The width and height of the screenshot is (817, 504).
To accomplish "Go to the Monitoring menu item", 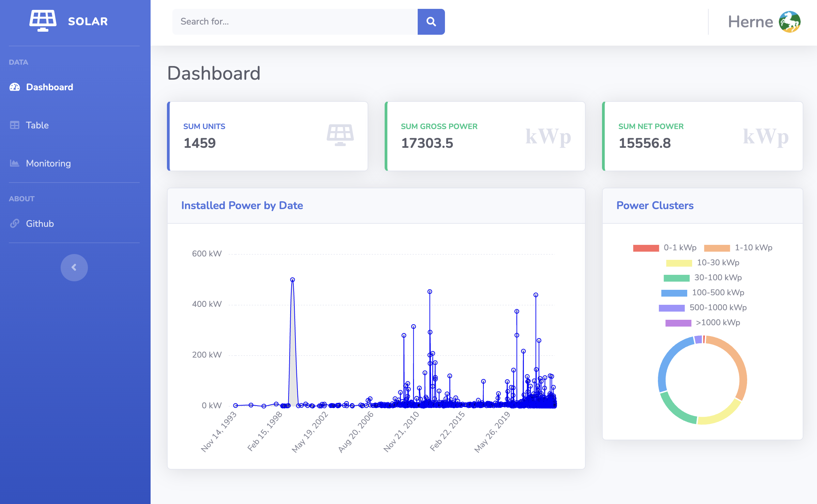I will tap(48, 163).
